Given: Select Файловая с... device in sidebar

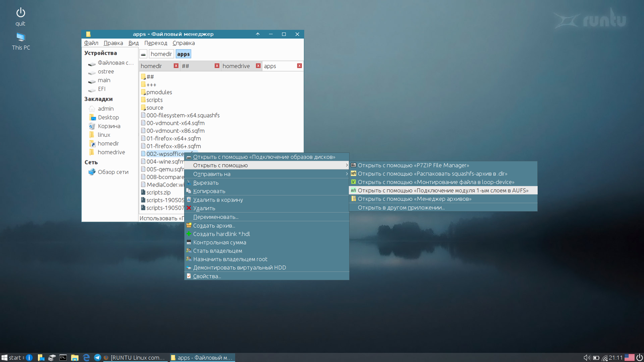Looking at the screenshot, I should 111,63.
